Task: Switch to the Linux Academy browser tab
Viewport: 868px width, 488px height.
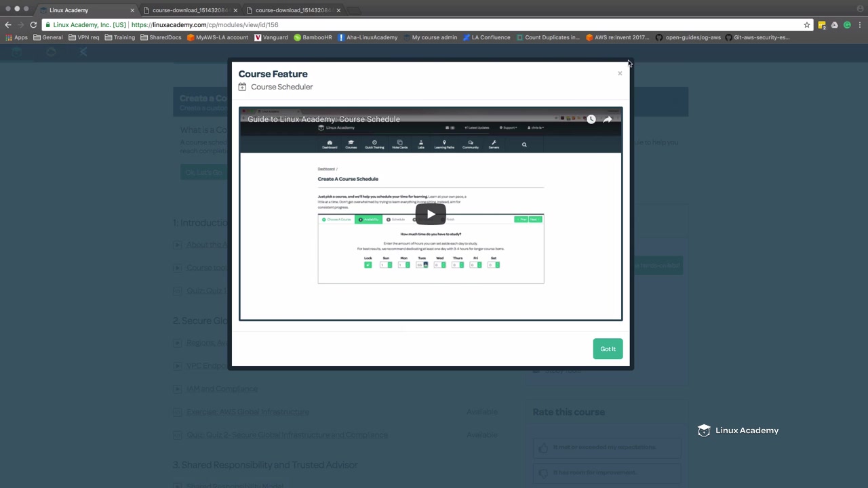Action: tap(86, 10)
